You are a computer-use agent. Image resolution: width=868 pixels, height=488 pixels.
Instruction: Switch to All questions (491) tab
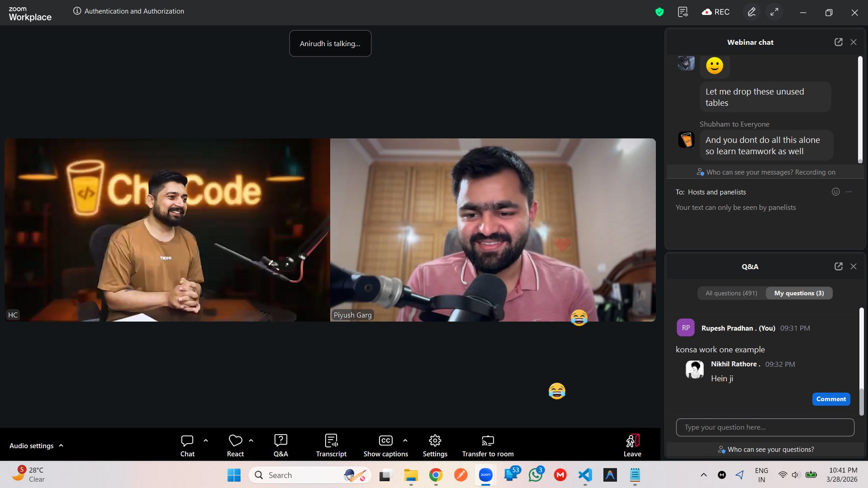click(x=731, y=293)
